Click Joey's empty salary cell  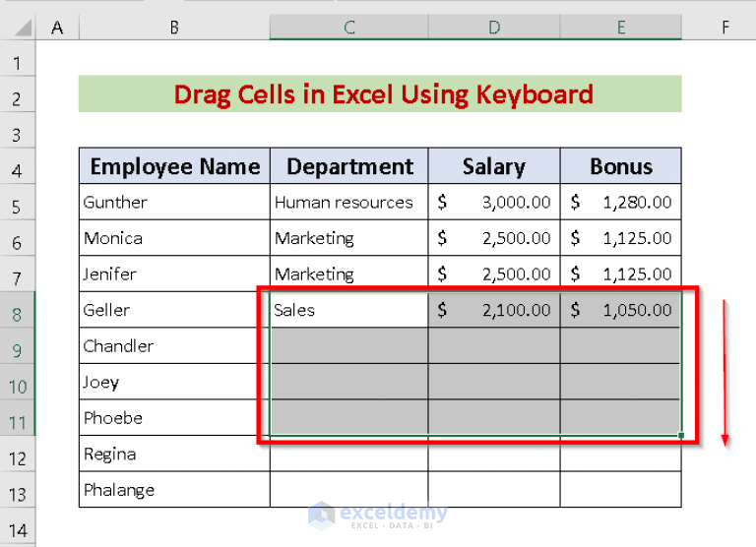[494, 382]
